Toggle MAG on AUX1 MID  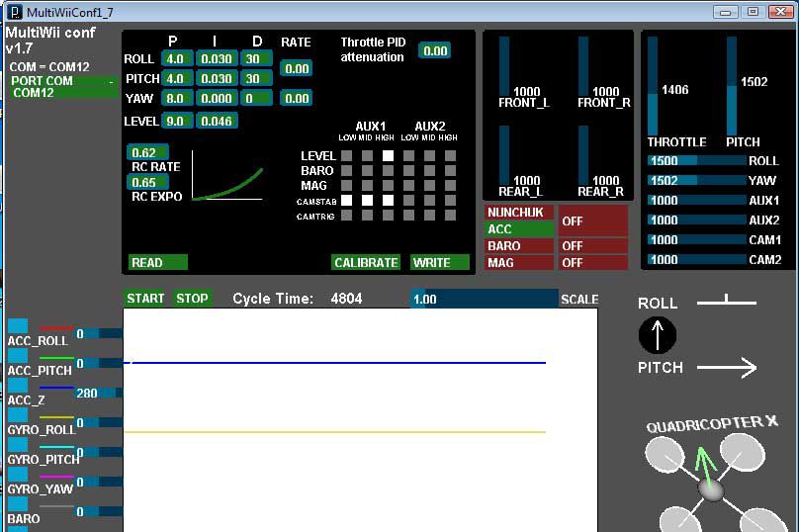tap(368, 186)
